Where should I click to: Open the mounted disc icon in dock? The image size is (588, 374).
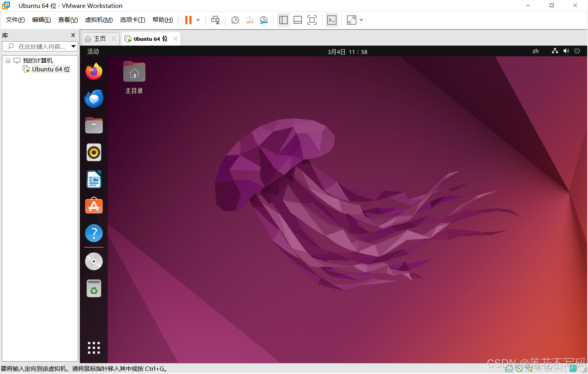94,261
